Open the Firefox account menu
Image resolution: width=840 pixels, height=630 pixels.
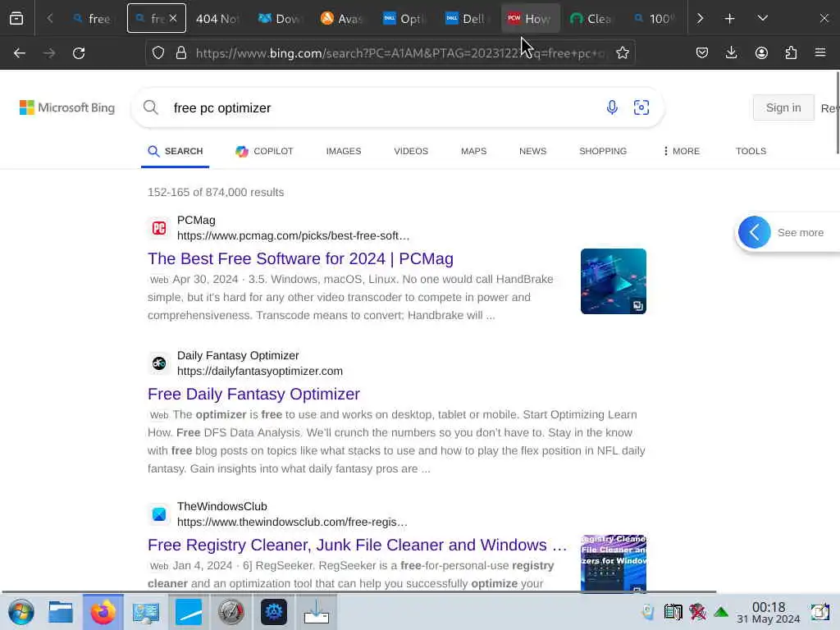click(761, 53)
